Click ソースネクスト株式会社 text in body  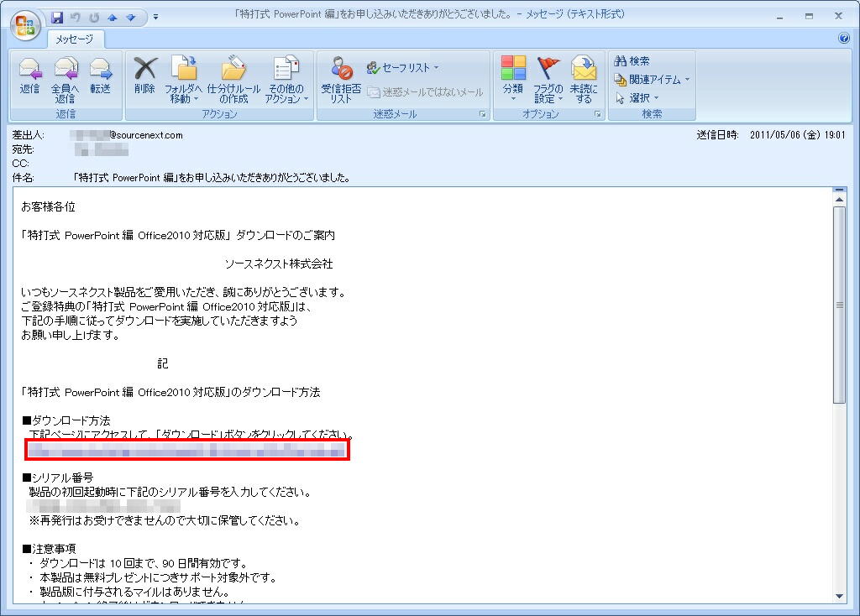[279, 264]
